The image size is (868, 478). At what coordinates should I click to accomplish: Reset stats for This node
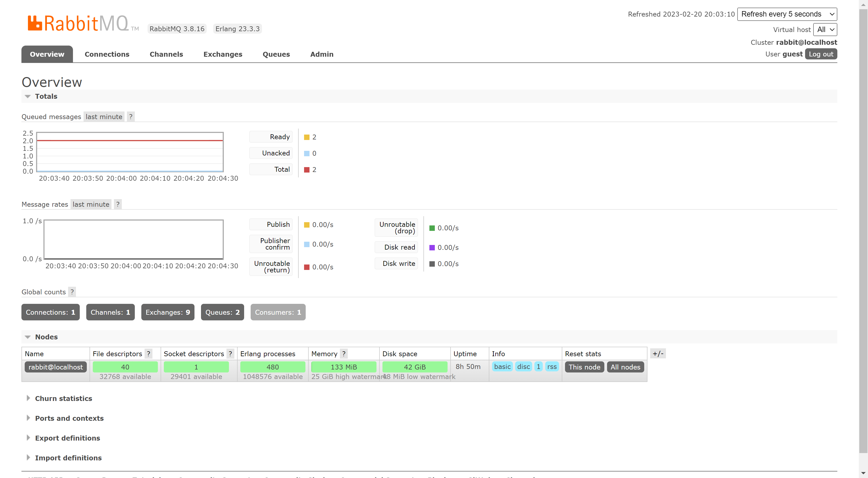[584, 367]
